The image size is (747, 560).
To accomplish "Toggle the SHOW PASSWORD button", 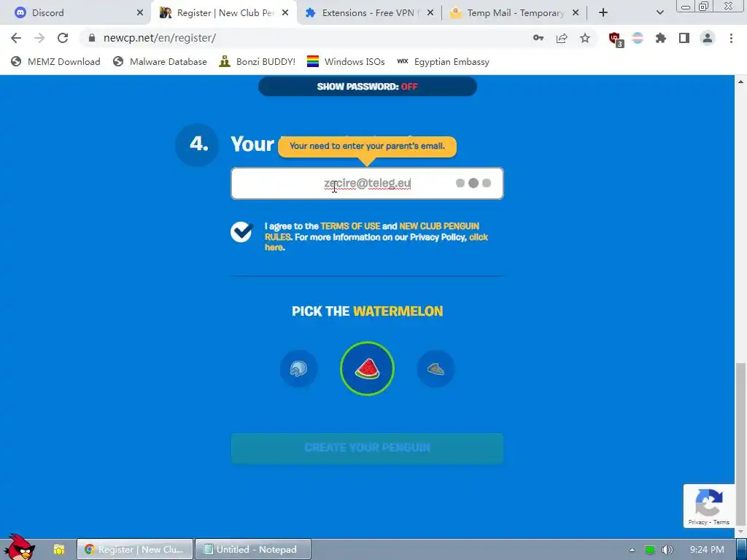I will tap(368, 87).
